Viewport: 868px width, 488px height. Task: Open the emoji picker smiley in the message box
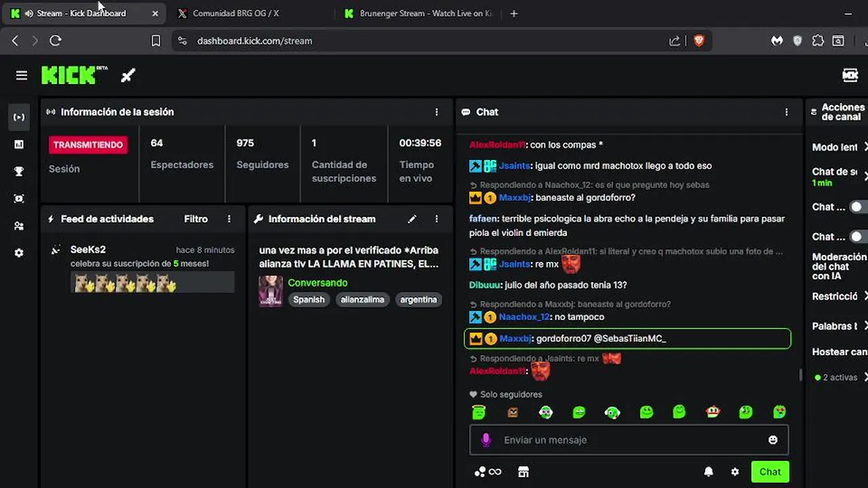tap(772, 440)
